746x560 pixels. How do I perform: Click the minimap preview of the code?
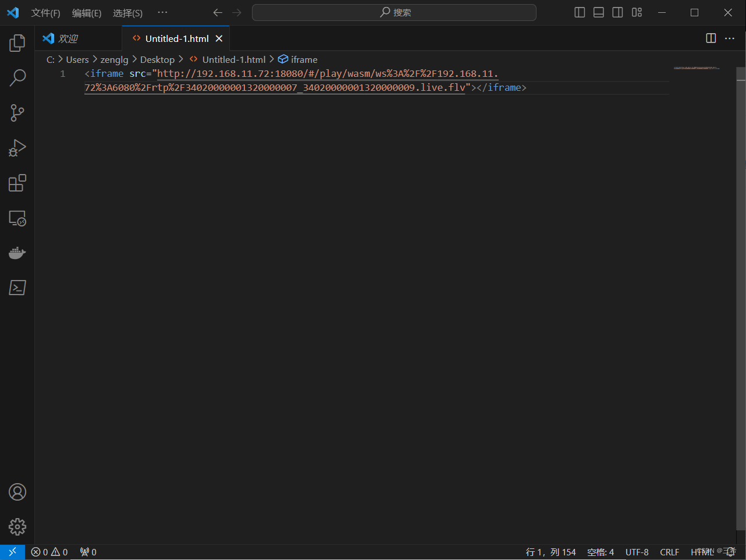697,68
